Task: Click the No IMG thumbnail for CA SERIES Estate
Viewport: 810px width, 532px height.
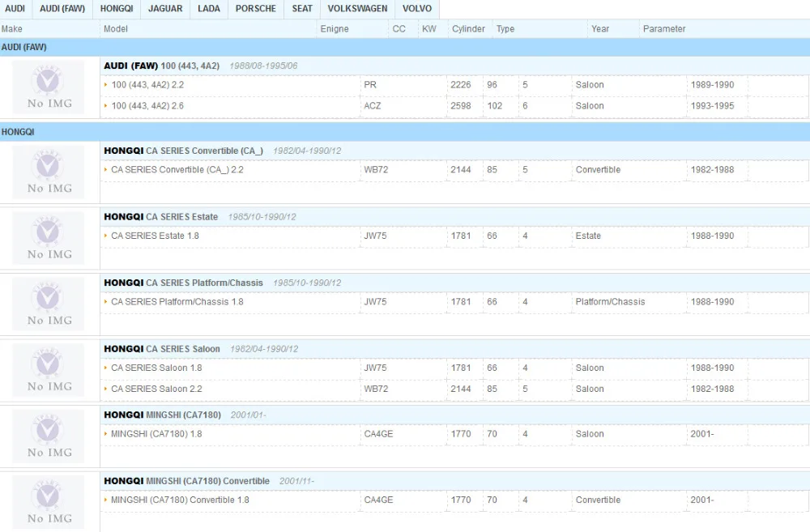Action: tap(48, 238)
